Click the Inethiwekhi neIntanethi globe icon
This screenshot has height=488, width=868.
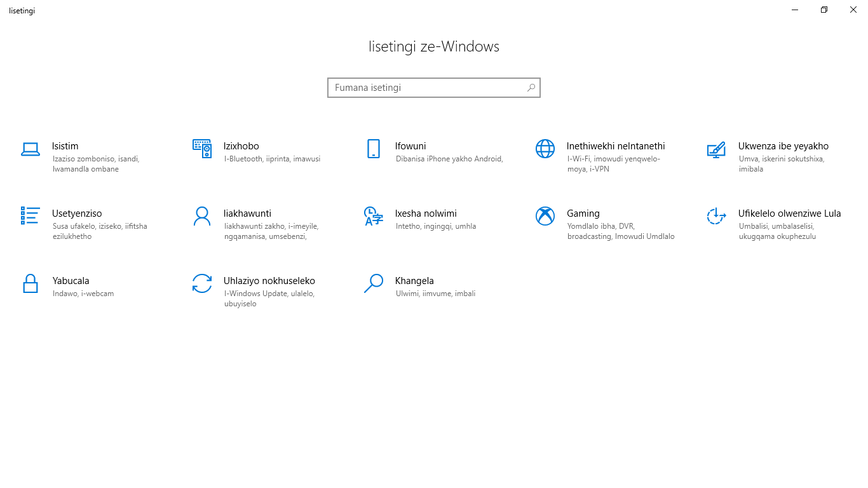point(545,149)
